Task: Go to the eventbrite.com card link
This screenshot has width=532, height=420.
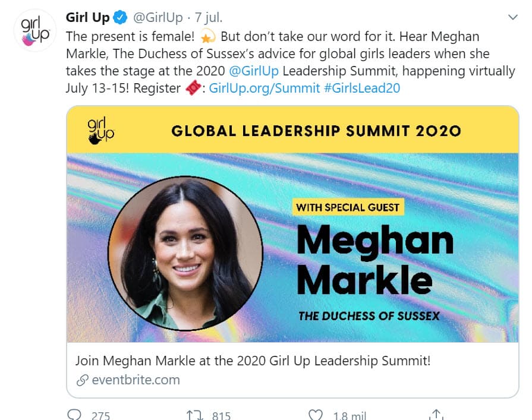Action: point(136,380)
